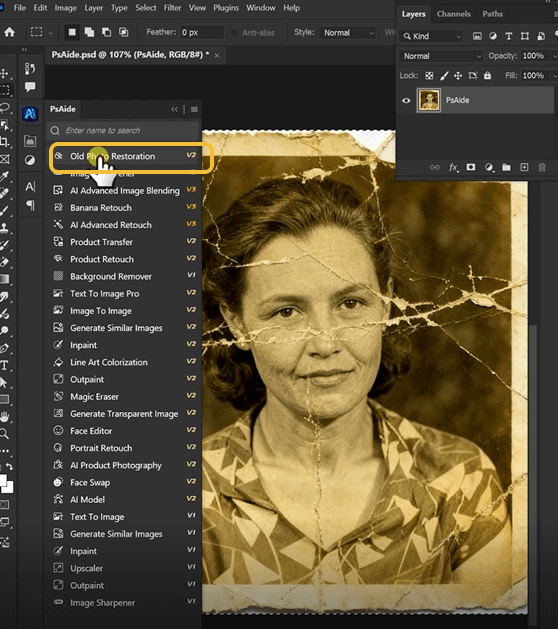Open the Paragraph panel icon
558x629 pixels.
tap(30, 205)
